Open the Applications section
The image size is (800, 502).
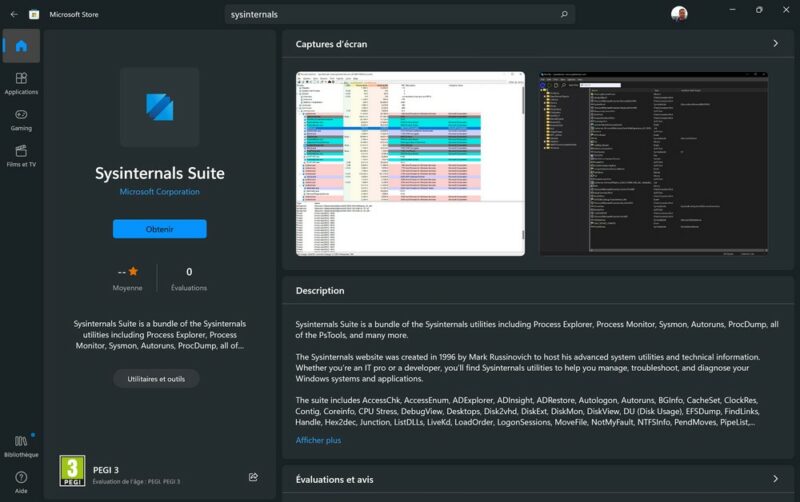click(x=21, y=84)
